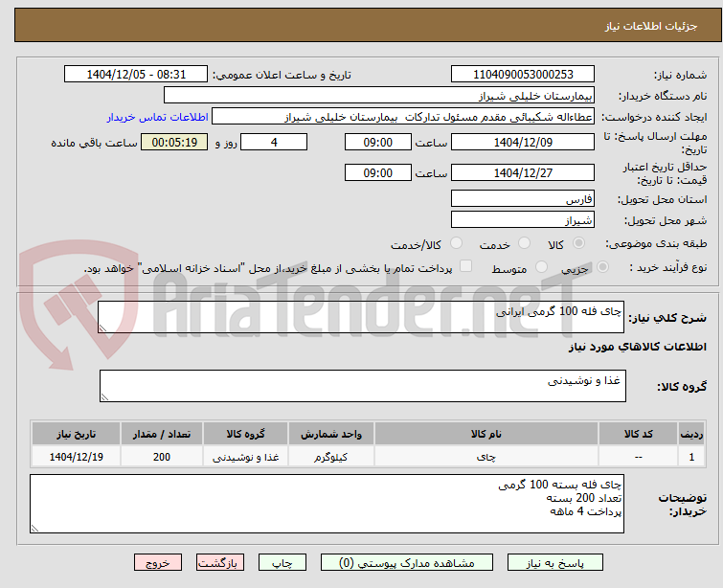Click the خروج exit button
This screenshot has height=588, width=723.
(158, 563)
